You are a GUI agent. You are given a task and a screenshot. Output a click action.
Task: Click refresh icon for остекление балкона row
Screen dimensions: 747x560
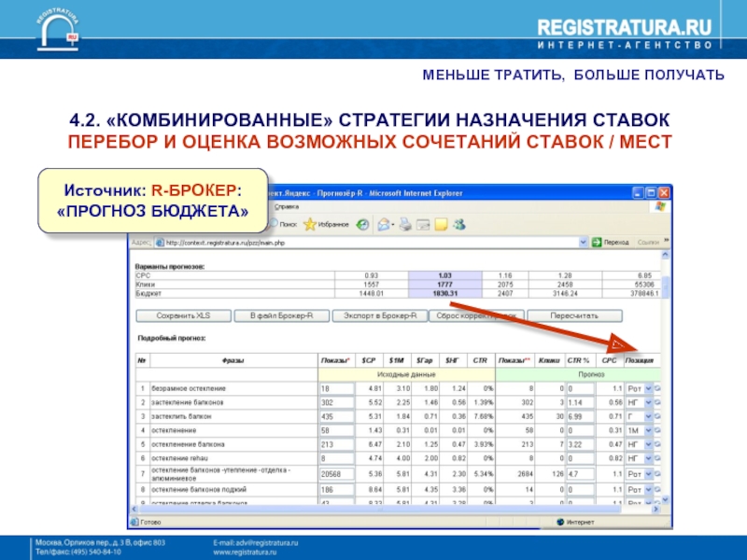coord(657,444)
